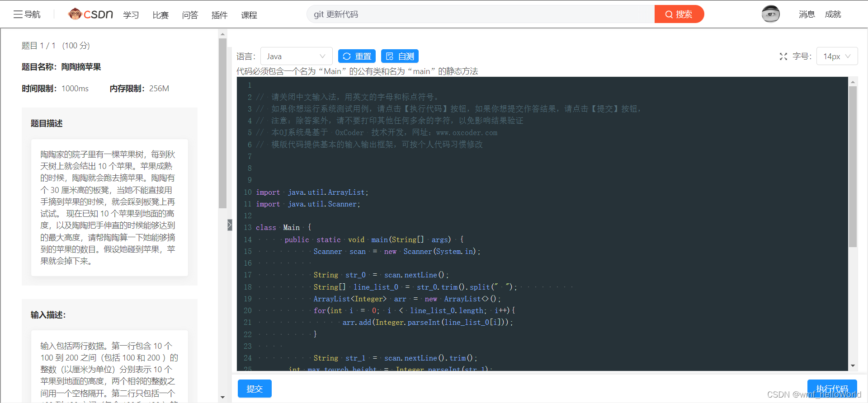Click the problem panel scroll up arrow
868x403 pixels.
tap(222, 34)
